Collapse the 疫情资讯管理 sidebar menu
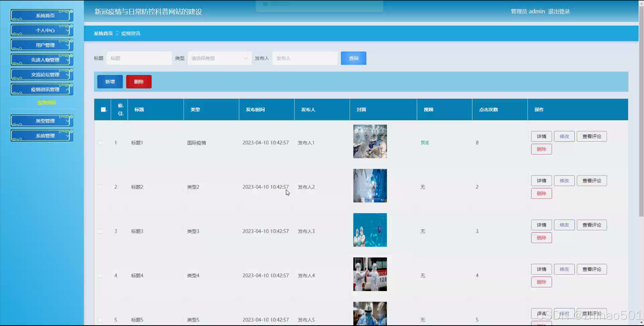The width and height of the screenshot is (644, 326). click(x=45, y=89)
